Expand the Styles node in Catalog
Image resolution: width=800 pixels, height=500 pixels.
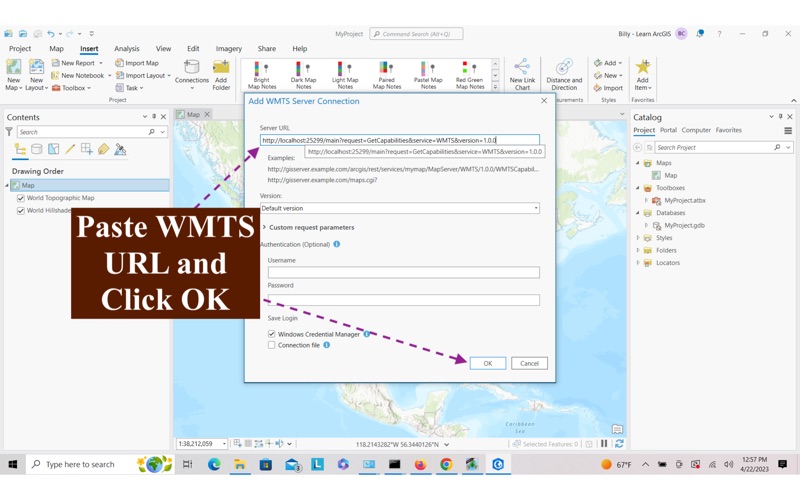point(638,238)
